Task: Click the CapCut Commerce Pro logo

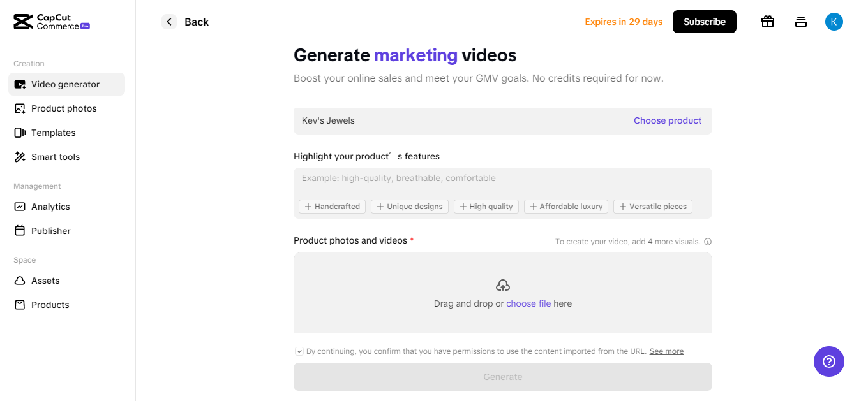Action: [52, 22]
